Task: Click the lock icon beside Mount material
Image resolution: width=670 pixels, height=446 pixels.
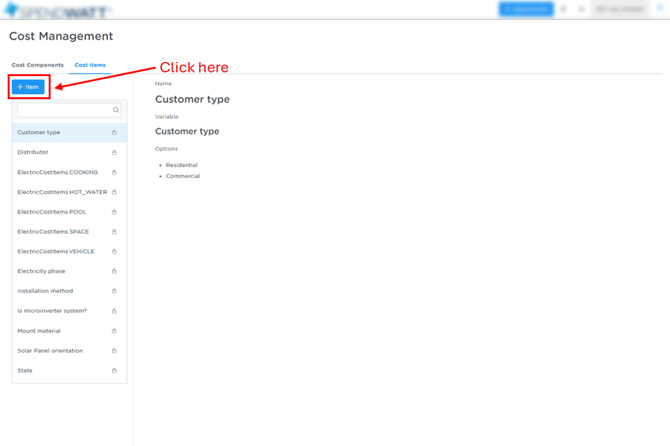Action: 114,331
